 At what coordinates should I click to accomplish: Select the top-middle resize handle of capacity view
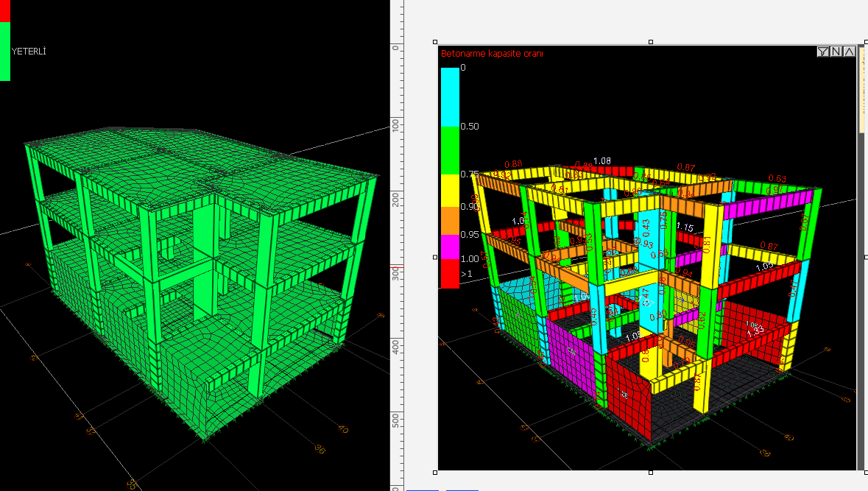[x=650, y=42]
